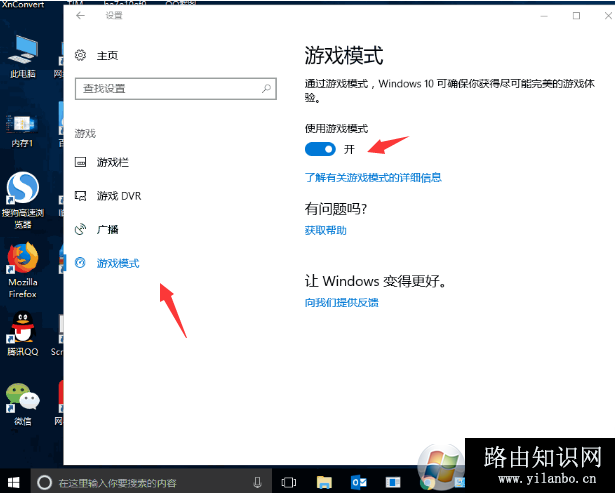
Task: Turn off the 使用游戏模式 switch
Action: pyautogui.click(x=320, y=149)
